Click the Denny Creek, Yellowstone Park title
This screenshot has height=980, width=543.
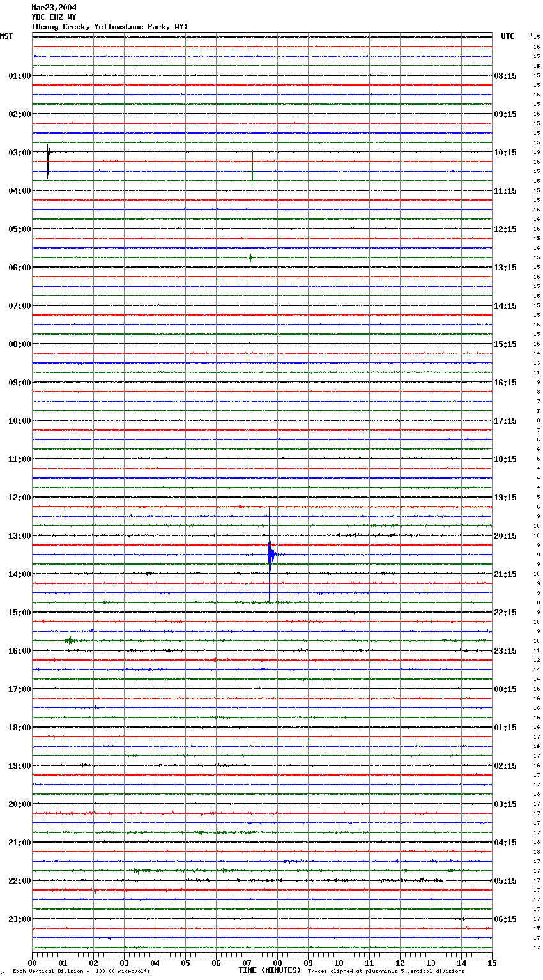[x=110, y=27]
